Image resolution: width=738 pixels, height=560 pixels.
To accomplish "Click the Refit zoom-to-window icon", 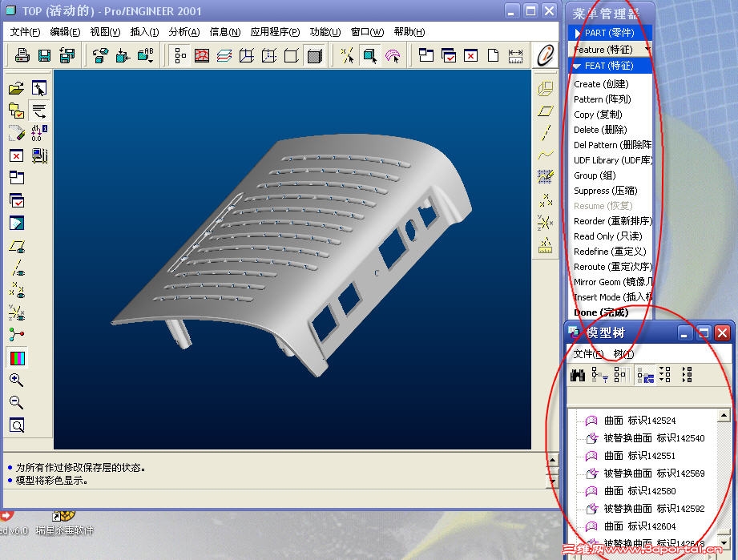I will (x=17, y=425).
